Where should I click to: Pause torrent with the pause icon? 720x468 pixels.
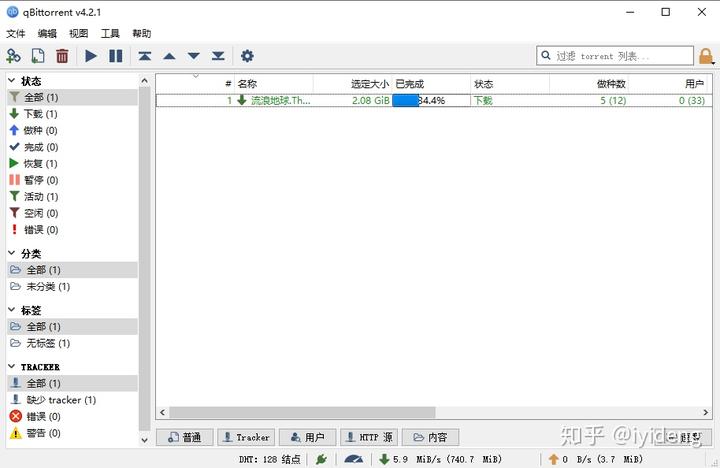(116, 56)
